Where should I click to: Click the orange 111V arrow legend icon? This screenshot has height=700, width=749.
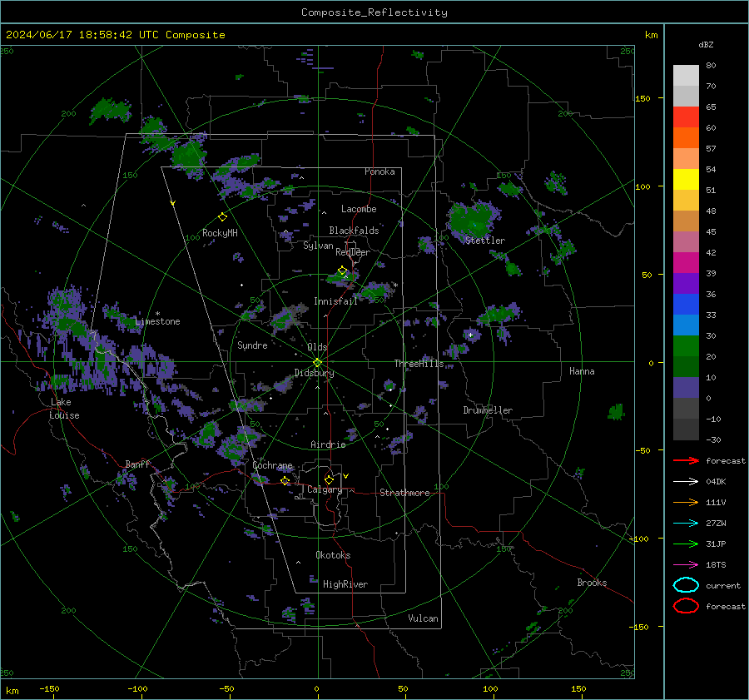(x=686, y=502)
